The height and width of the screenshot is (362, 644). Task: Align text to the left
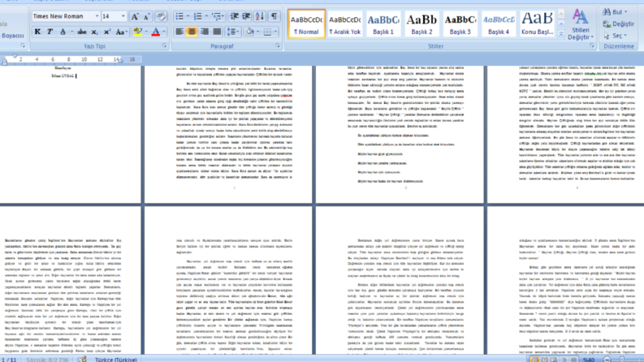(179, 32)
